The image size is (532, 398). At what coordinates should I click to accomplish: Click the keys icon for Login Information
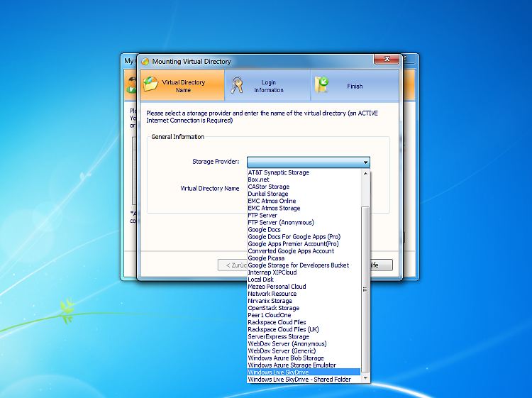click(237, 86)
